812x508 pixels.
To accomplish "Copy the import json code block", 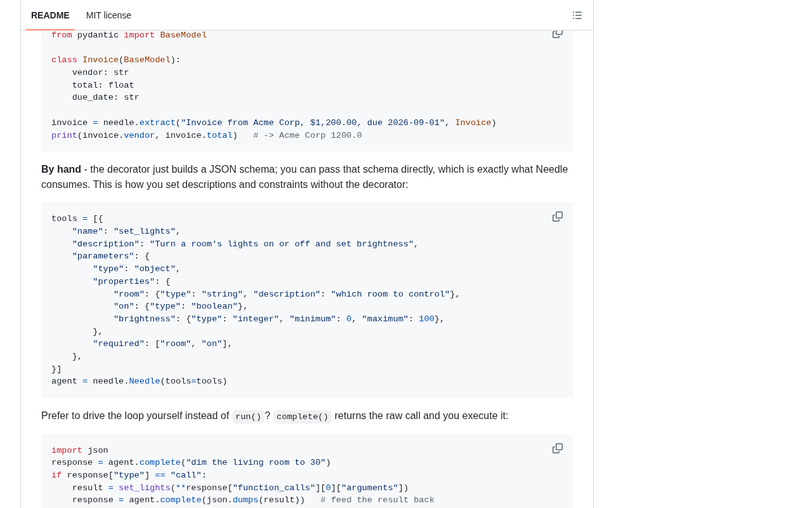I will pyautogui.click(x=558, y=448).
